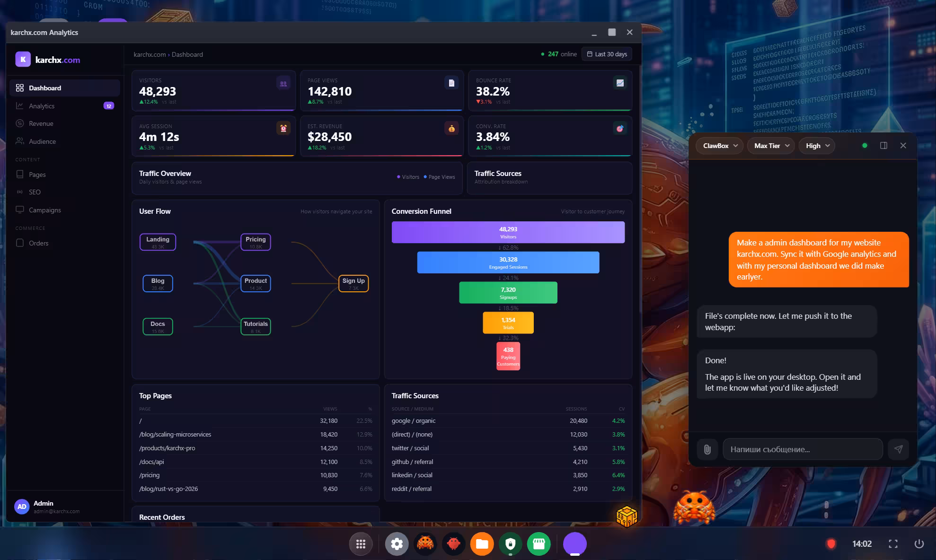This screenshot has width=936, height=560.
Task: Click the github / referral traffic source
Action: pyautogui.click(x=508, y=462)
